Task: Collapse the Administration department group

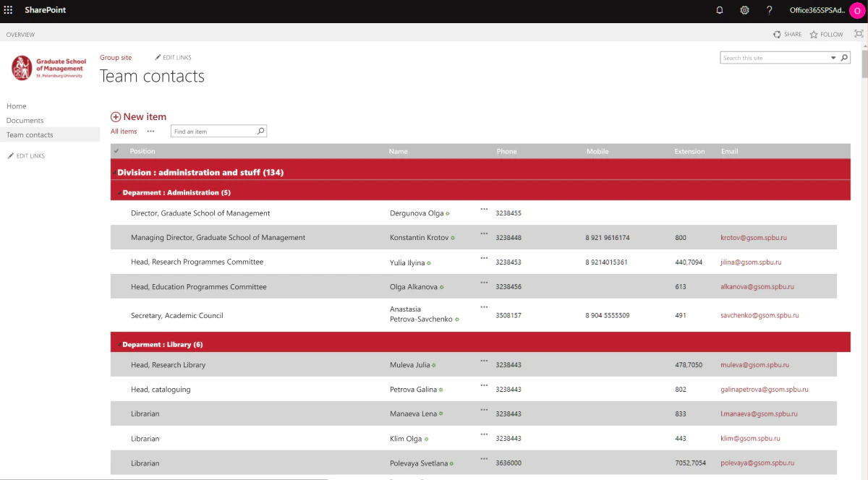Action: (x=119, y=193)
